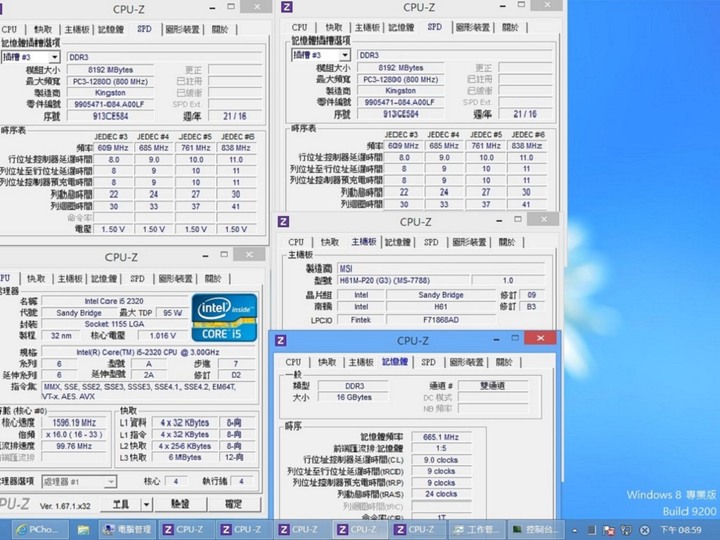Image resolution: width=720 pixels, height=540 pixels.
Task: Open 記憶體 tab in the Mainboard CPU-Z window
Action: click(398, 242)
